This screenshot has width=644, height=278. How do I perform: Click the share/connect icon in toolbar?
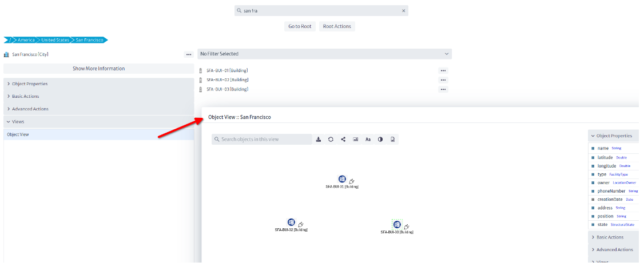343,139
